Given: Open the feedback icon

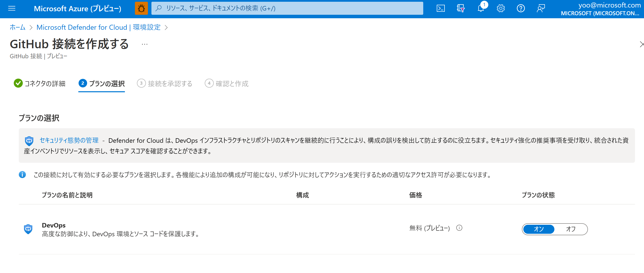Looking at the screenshot, I should [540, 8].
